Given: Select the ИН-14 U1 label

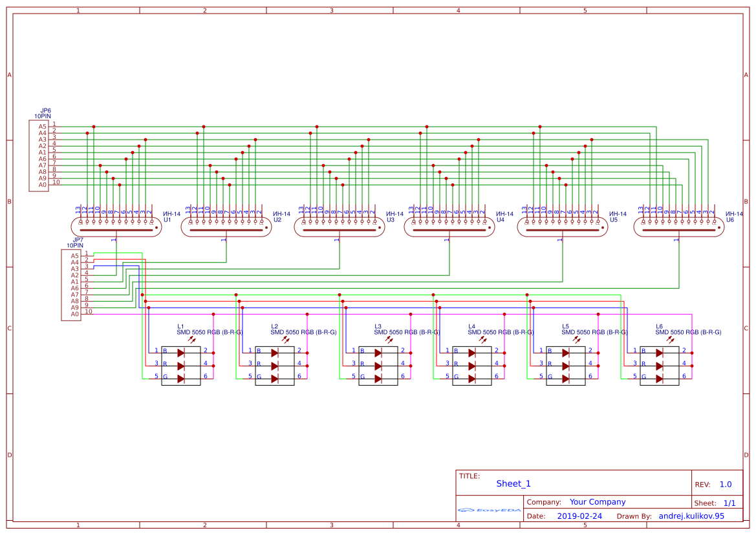Looking at the screenshot, I should tap(171, 216).
